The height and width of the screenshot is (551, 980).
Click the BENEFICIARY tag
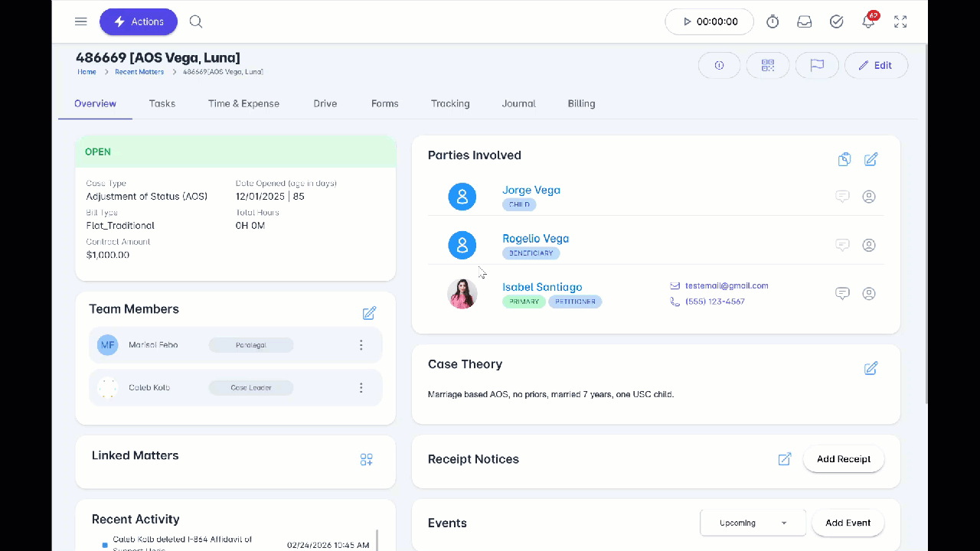point(531,253)
